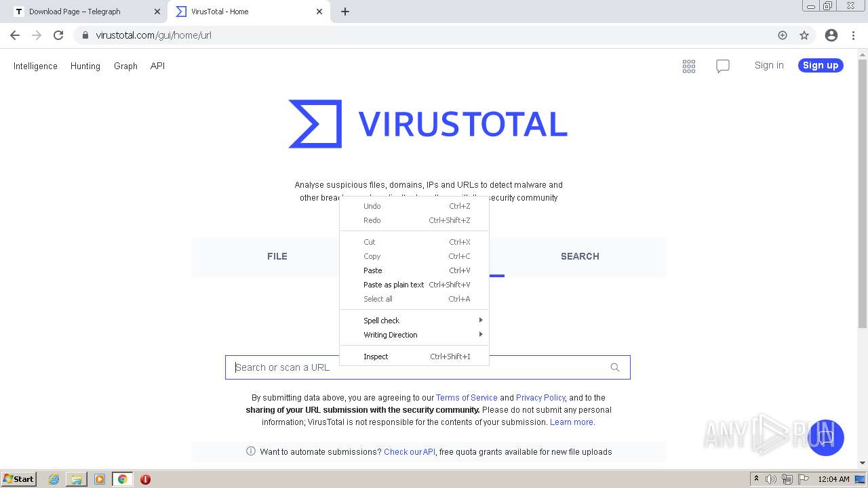Click Undo in the context menu
This screenshot has height=488, width=868.
[414, 206]
